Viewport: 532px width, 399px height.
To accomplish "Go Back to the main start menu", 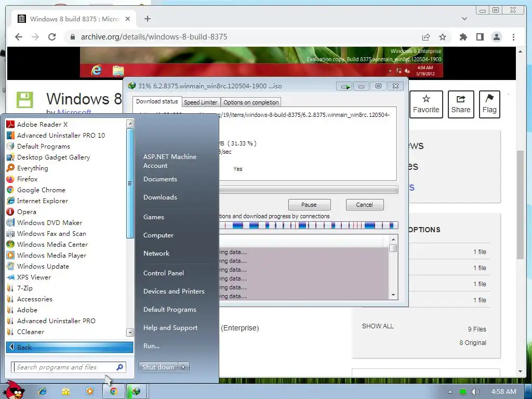I will [x=70, y=347].
